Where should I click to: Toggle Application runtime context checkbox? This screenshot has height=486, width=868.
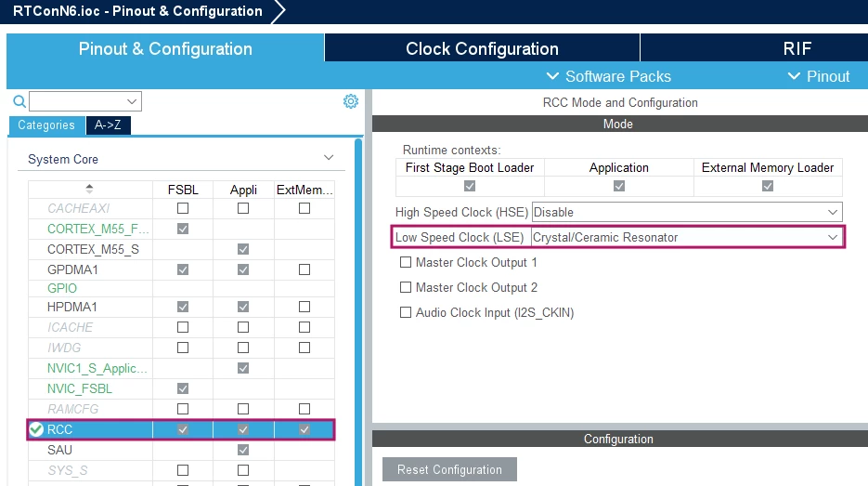(x=619, y=186)
